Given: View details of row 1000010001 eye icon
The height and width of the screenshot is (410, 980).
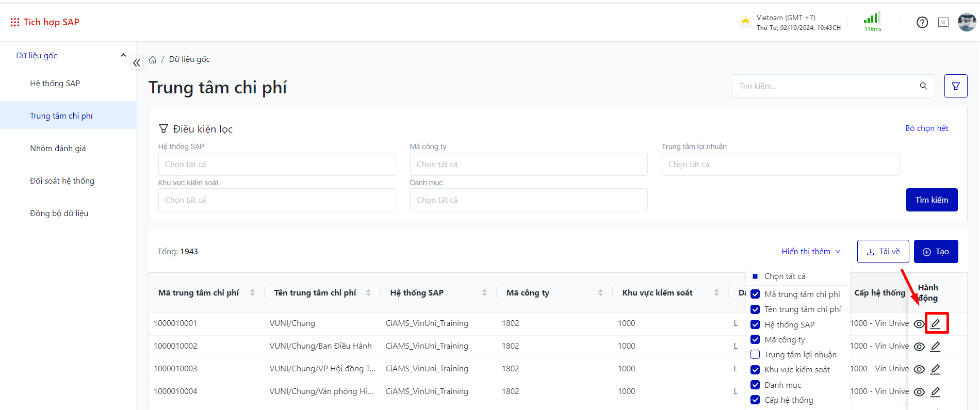Looking at the screenshot, I should (x=919, y=324).
